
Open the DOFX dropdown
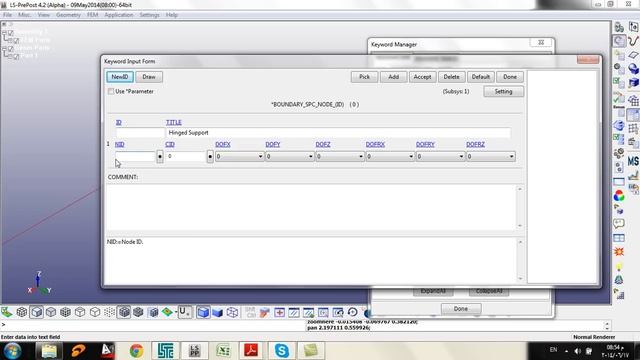[x=239, y=156]
